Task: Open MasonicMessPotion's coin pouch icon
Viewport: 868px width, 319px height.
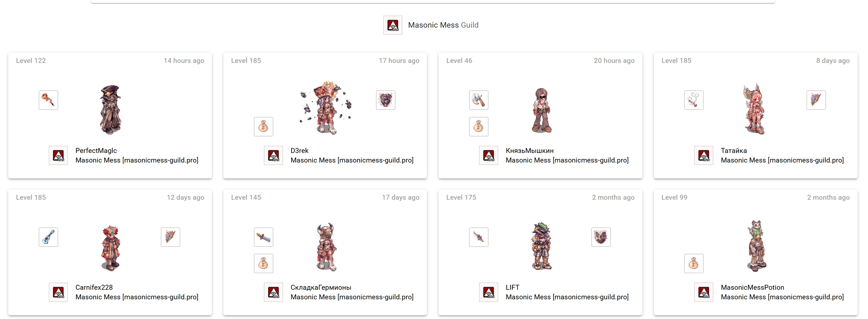Action: 694,263
